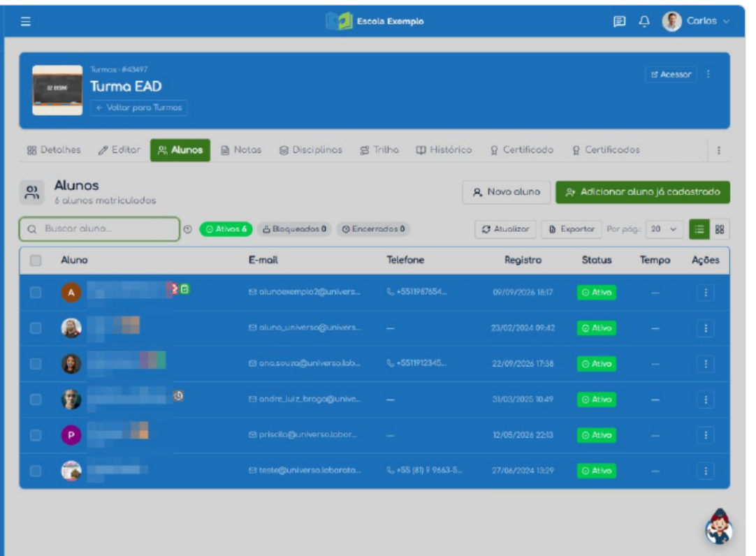Filter by Ativos 6 chip
This screenshot has height=556, width=756.
point(226,229)
